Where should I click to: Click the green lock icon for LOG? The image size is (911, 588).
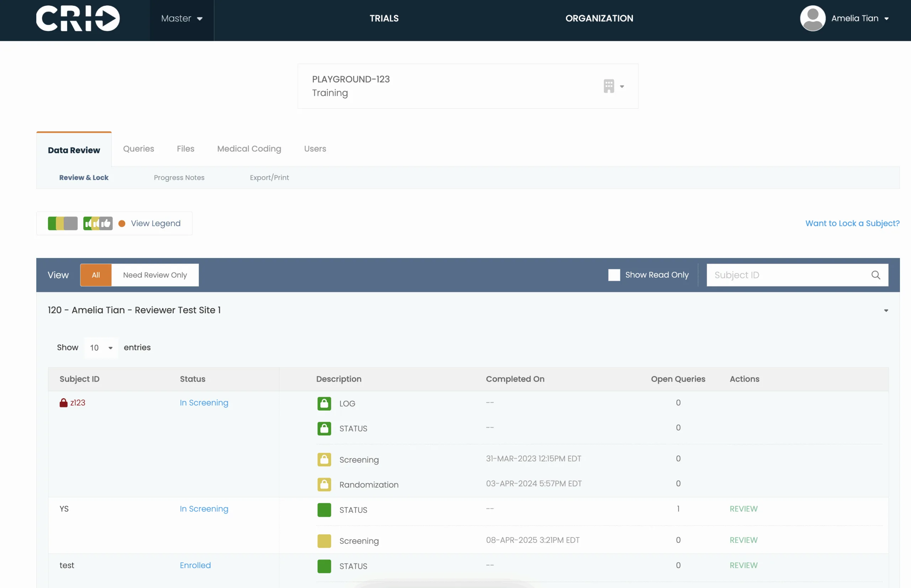click(x=324, y=404)
